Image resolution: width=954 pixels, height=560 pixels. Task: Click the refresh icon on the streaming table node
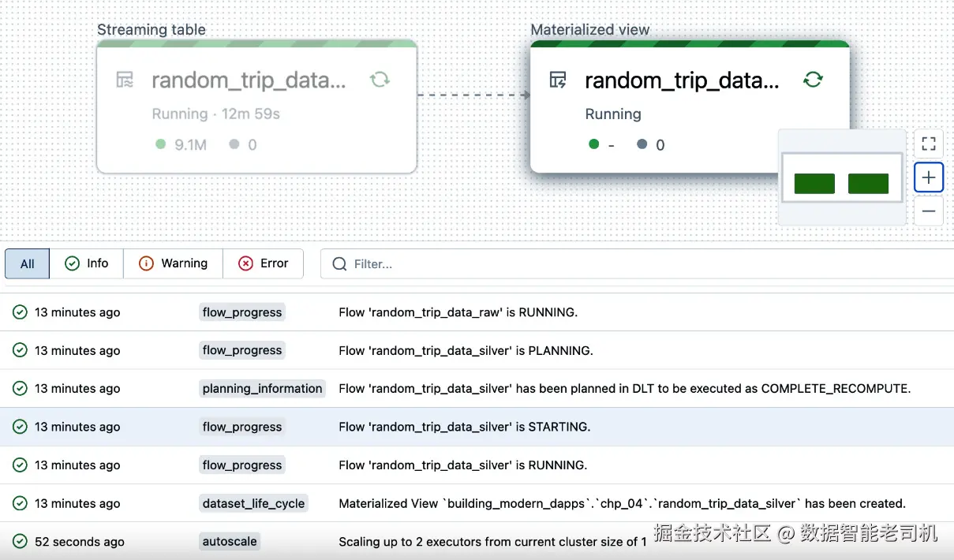380,80
